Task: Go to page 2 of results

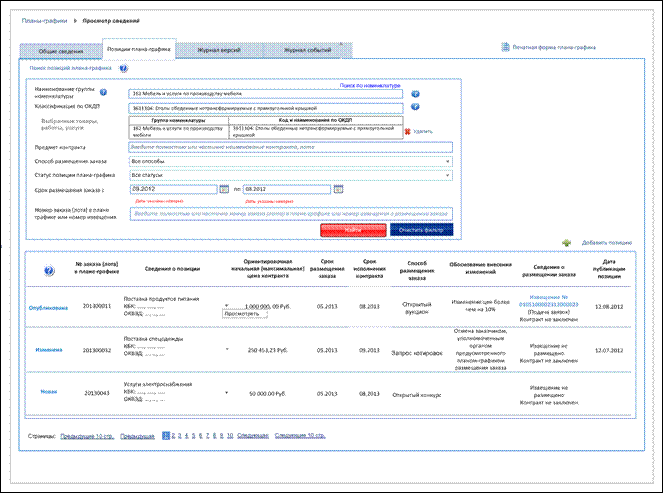Action: tap(173, 435)
